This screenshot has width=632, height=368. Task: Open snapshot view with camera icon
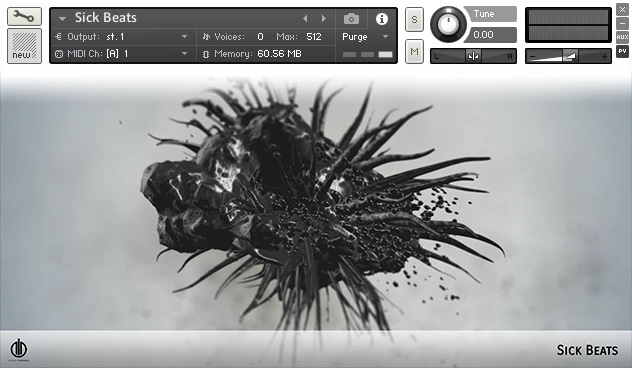pyautogui.click(x=351, y=19)
